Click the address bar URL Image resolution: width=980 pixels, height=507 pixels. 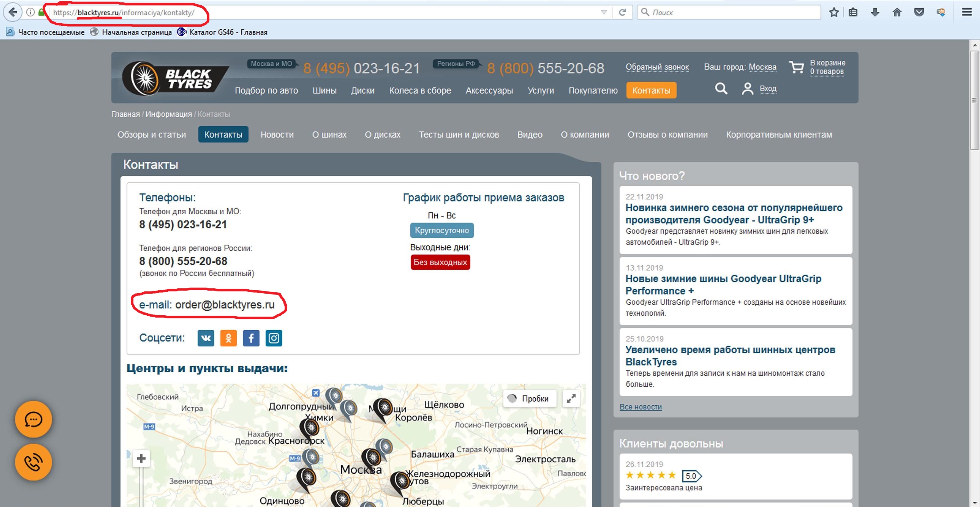tap(124, 13)
